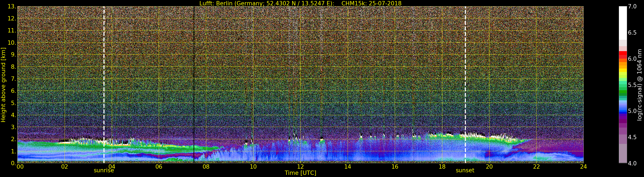Viewport: 644px width, 177px height.
Task: Click the '2.' height axis tick label
Action: click(14, 139)
